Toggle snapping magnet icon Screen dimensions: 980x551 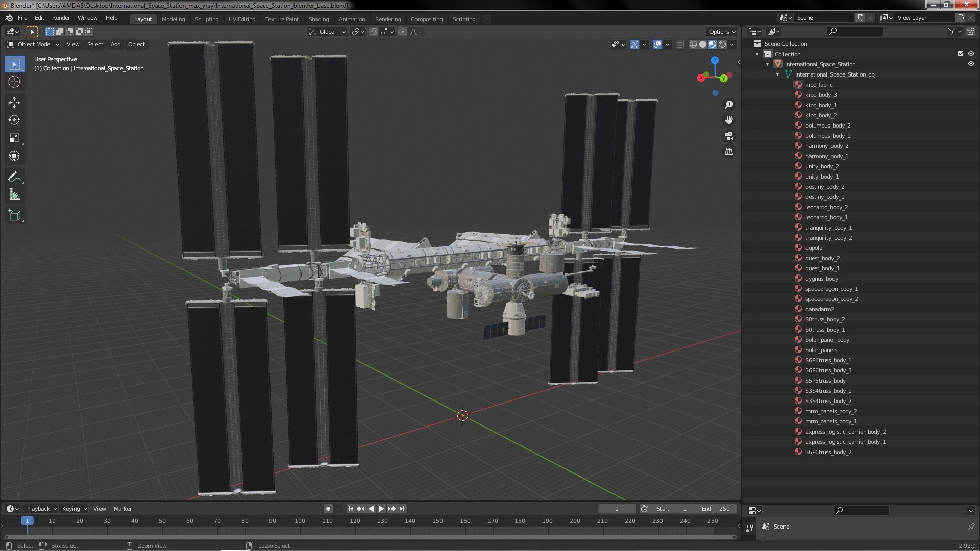tap(374, 32)
